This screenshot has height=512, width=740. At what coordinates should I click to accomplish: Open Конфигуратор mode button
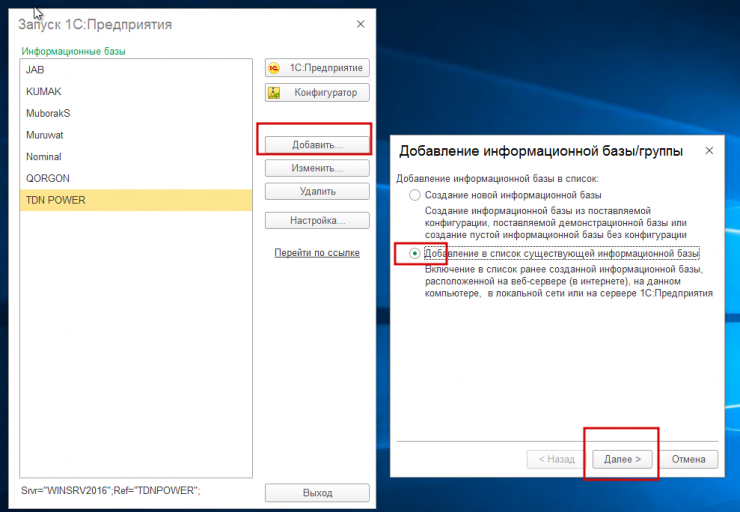[x=317, y=92]
